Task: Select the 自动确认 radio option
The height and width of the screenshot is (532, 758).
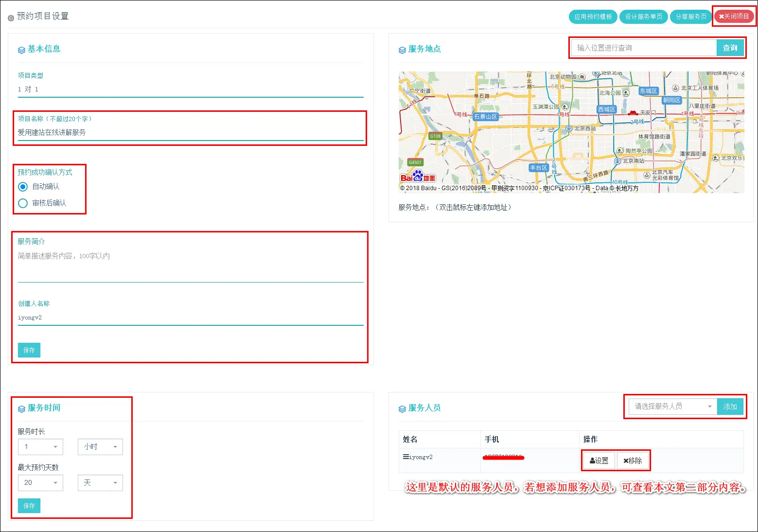Action: click(23, 187)
